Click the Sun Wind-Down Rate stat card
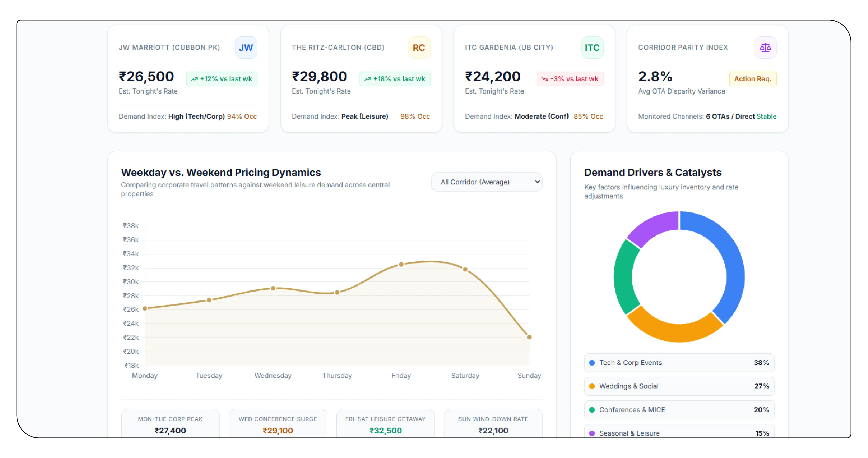This screenshot has height=458, width=868. [x=493, y=424]
